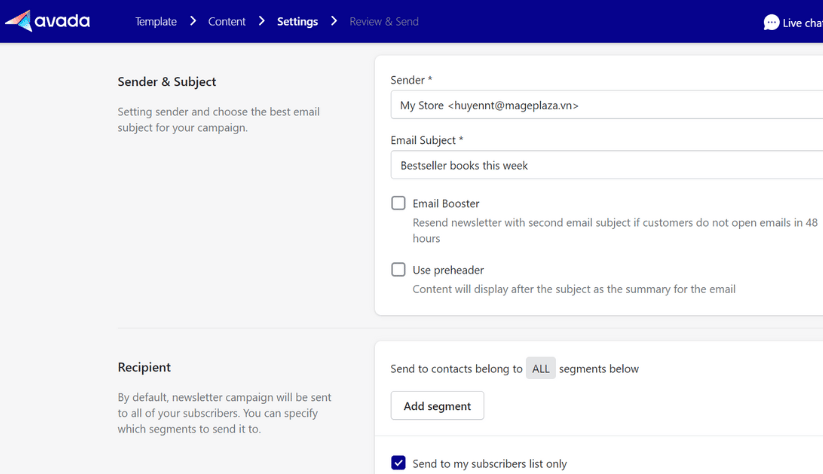The height and width of the screenshot is (474, 823).
Task: Uncheck Send to my subscribers list only
Action: (x=398, y=463)
